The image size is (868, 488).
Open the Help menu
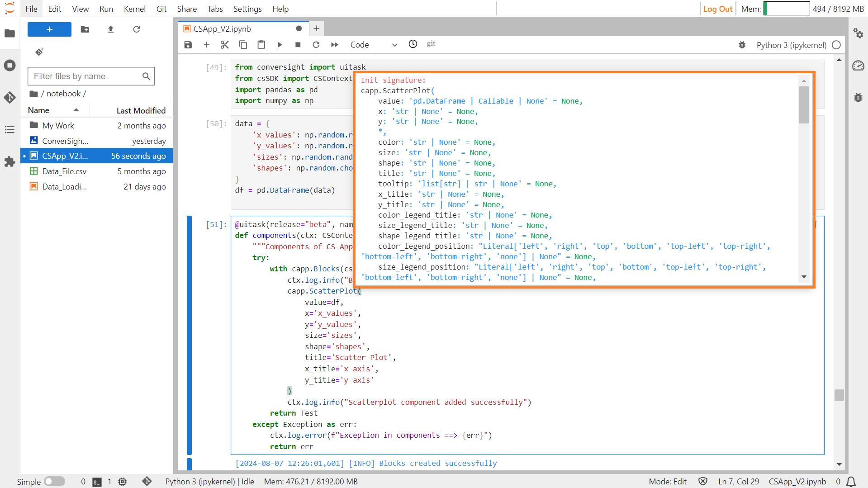click(x=280, y=9)
